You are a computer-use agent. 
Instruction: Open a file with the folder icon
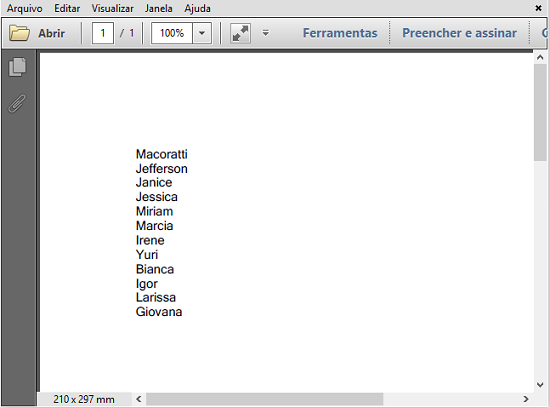(x=19, y=33)
